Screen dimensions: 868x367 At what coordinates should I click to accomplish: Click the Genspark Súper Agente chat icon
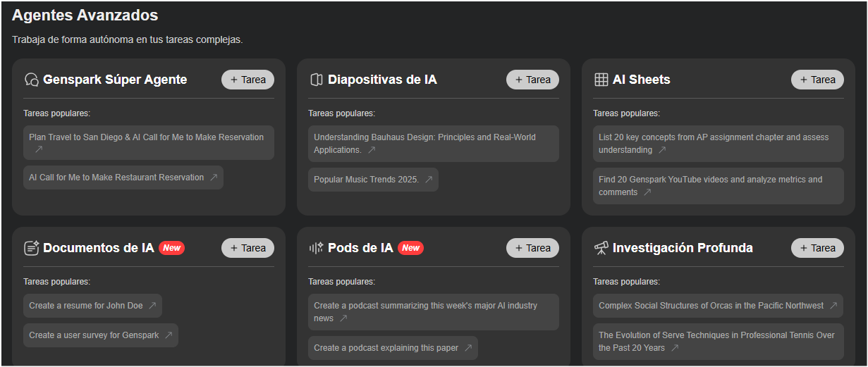pyautogui.click(x=31, y=80)
